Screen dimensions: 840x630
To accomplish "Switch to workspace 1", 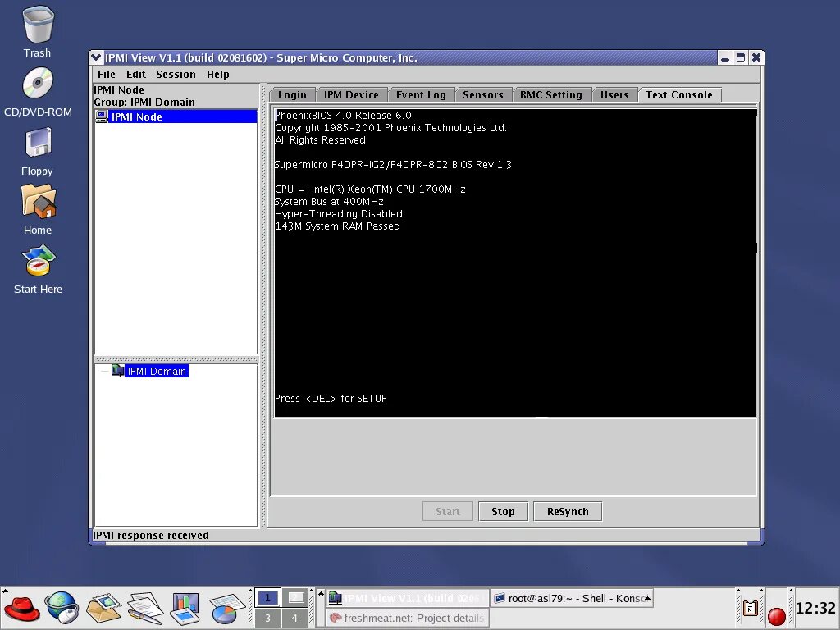I will click(267, 598).
